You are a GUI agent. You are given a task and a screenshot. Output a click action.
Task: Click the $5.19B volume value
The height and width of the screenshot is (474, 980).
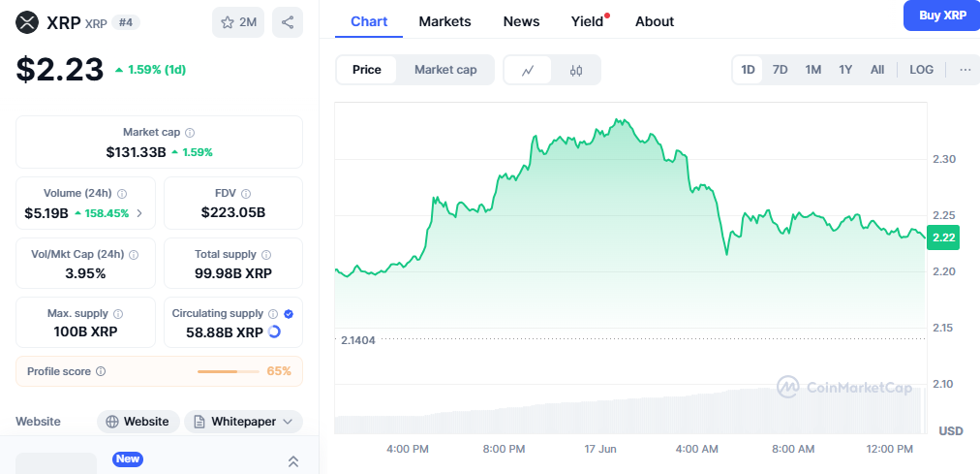coord(46,213)
